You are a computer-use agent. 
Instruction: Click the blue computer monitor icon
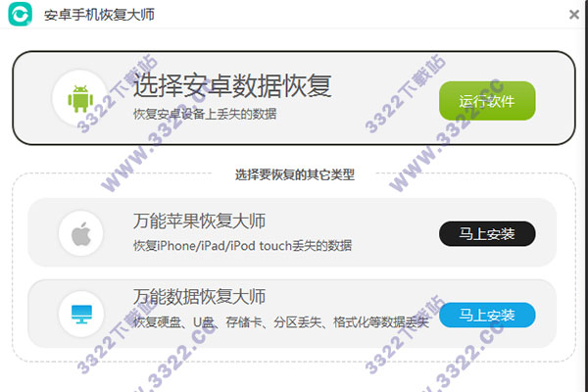tap(81, 315)
